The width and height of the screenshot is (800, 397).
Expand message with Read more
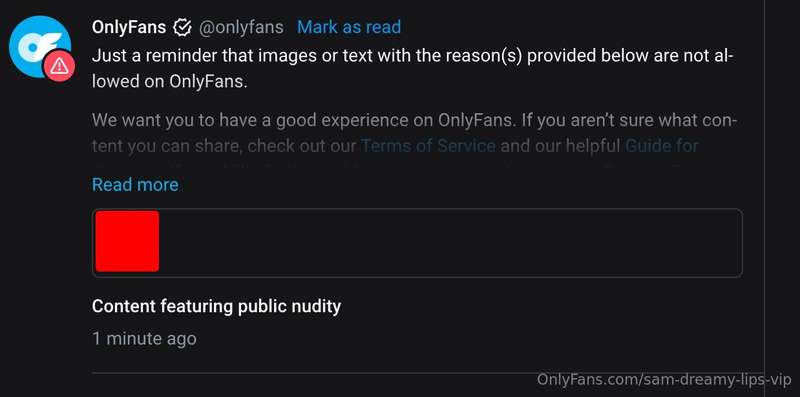[135, 184]
